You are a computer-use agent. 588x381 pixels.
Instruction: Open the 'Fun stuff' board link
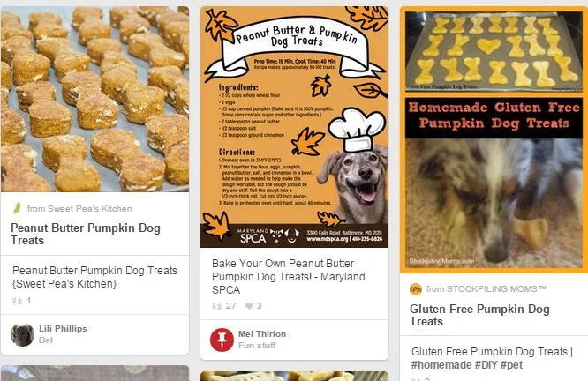coord(257,346)
